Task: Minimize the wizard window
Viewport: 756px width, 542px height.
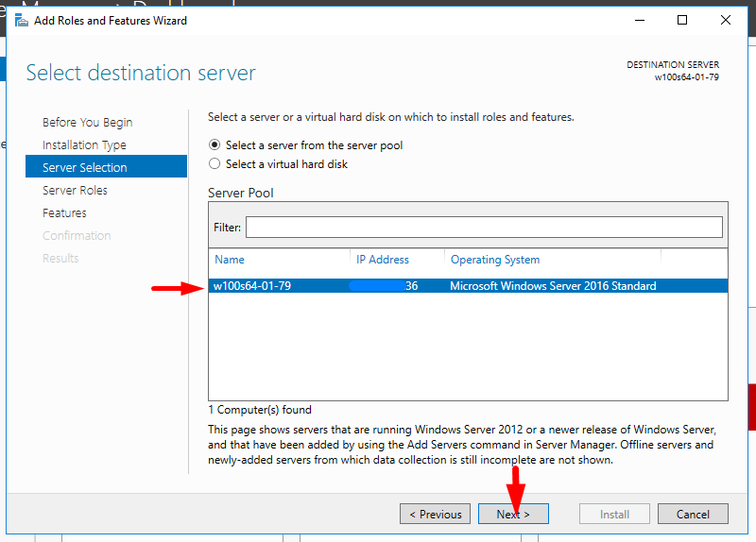Action: pyautogui.click(x=639, y=20)
